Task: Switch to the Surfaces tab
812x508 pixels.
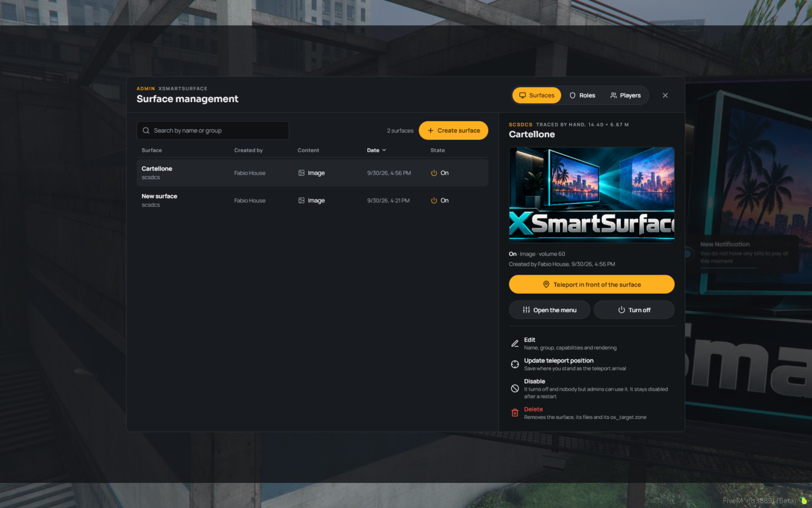Action: click(536, 95)
